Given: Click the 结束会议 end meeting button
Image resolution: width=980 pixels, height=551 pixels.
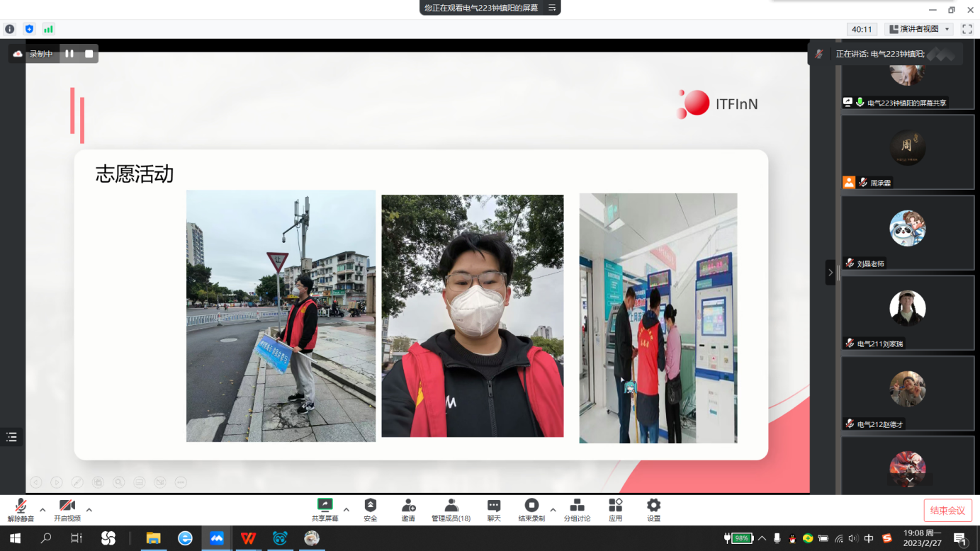Looking at the screenshot, I should click(947, 511).
